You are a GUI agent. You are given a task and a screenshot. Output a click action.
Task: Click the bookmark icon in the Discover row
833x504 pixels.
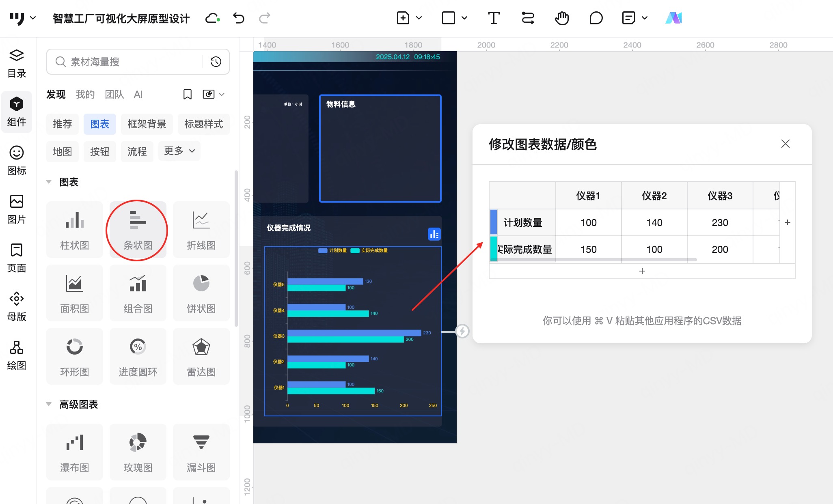tap(187, 95)
